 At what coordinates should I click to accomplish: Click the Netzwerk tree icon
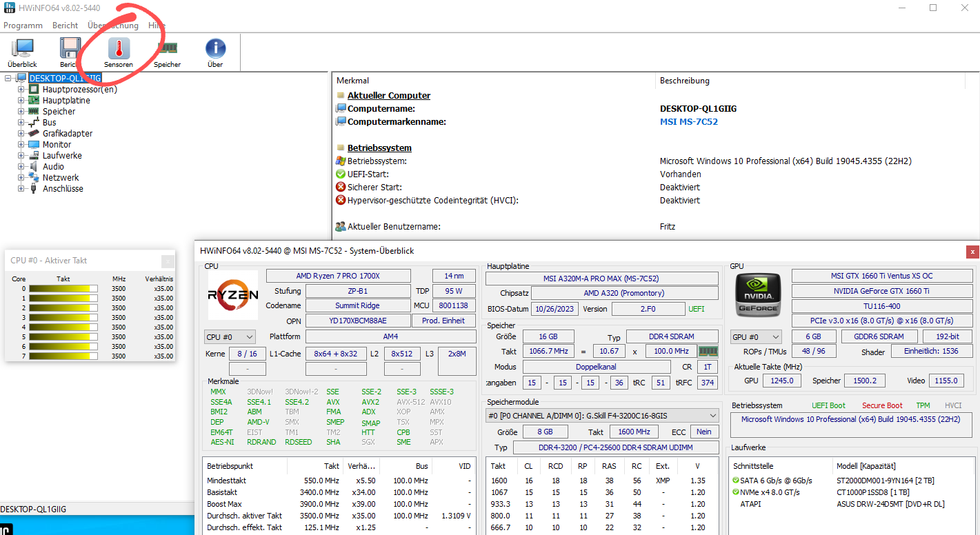(x=34, y=177)
